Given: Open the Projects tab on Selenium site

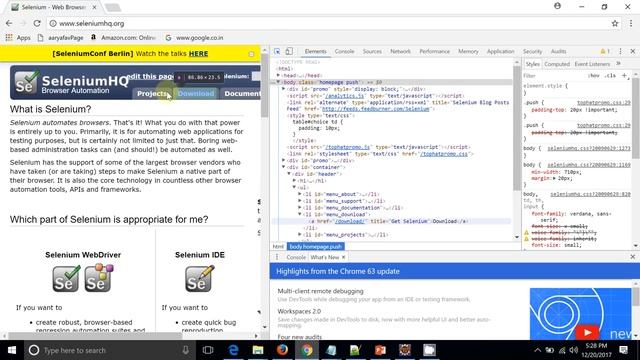Looking at the screenshot, I should click(152, 93).
